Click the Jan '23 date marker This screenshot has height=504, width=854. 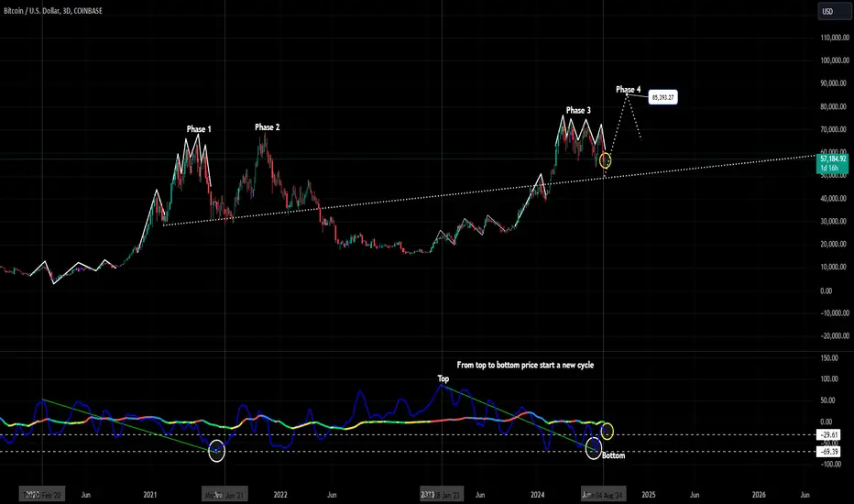(442, 495)
